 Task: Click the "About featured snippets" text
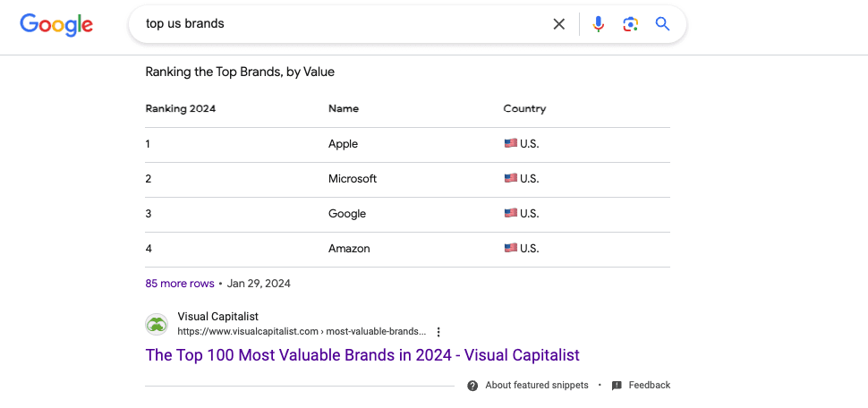[537, 386]
